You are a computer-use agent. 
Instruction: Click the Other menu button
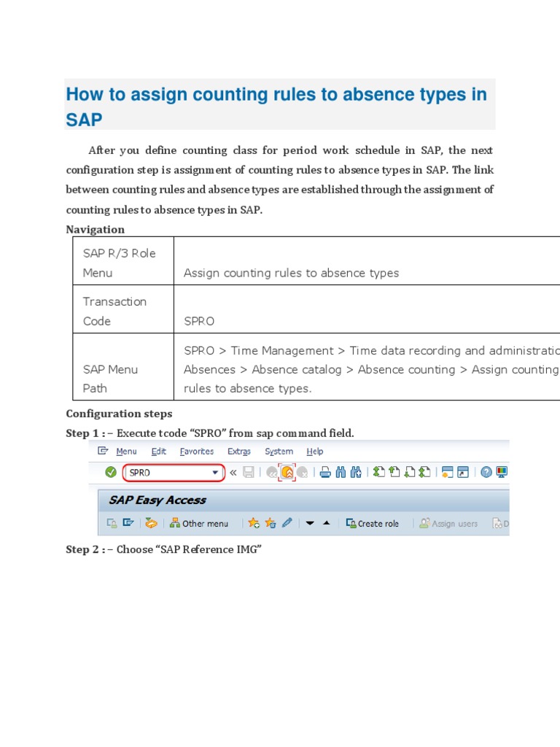[199, 523]
